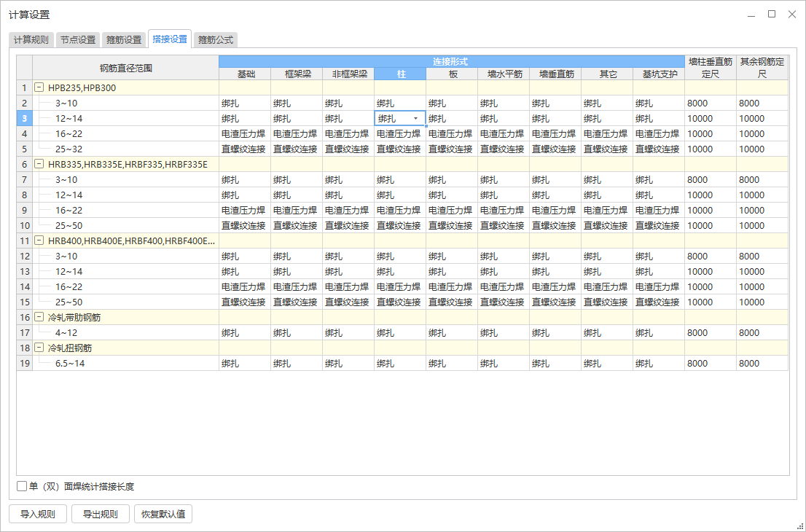Click the 恢复默认值 button
Screen dimensions: 806x532
pos(163,514)
